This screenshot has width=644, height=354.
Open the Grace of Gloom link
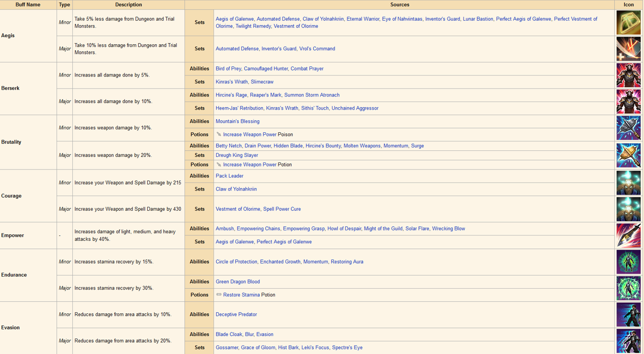(x=258, y=347)
